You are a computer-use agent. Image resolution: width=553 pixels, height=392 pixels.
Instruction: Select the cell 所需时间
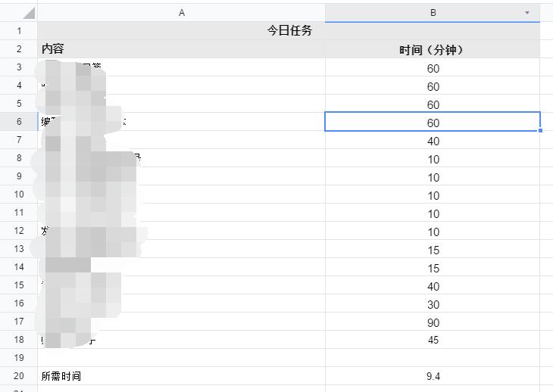coord(181,376)
